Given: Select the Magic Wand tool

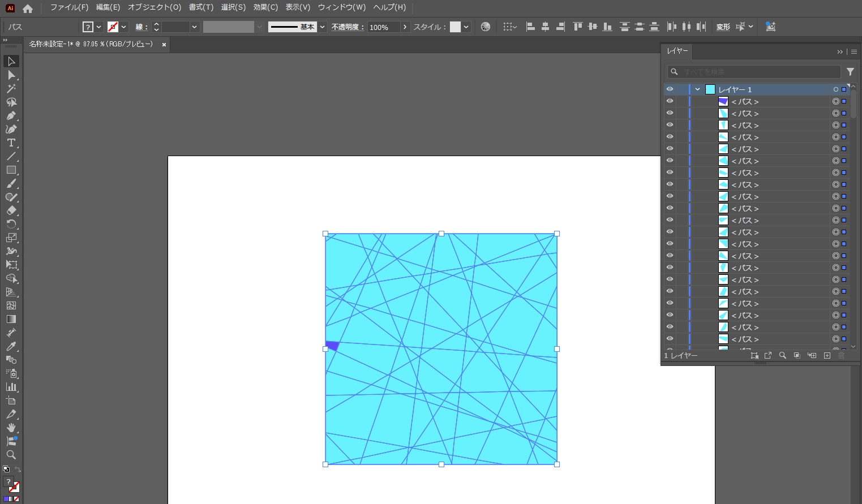Looking at the screenshot, I should pos(11,88).
